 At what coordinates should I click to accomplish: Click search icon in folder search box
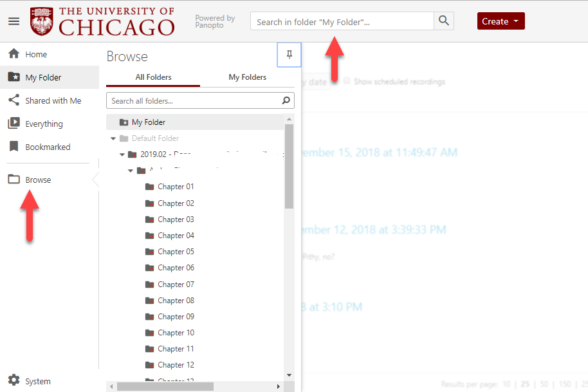point(286,101)
